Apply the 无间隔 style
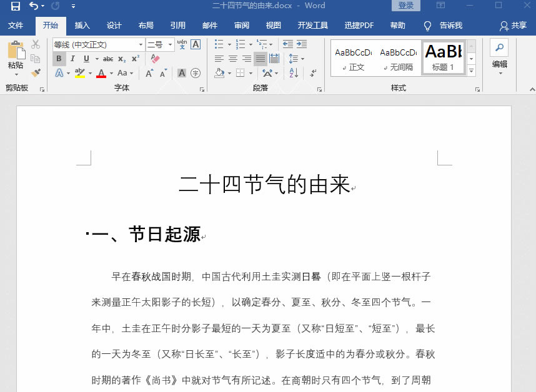Image resolution: width=536 pixels, height=392 pixels. 398,59
